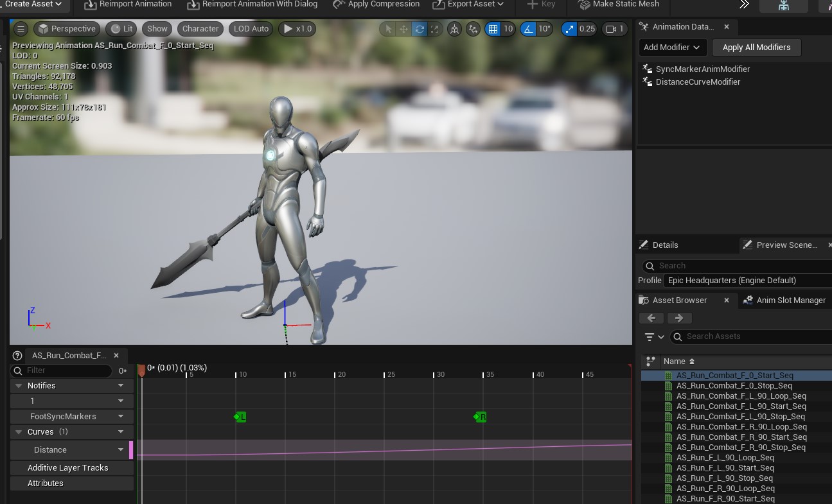The width and height of the screenshot is (832, 504).
Task: Click Reimport Animation in the toolbar
Action: point(128,4)
